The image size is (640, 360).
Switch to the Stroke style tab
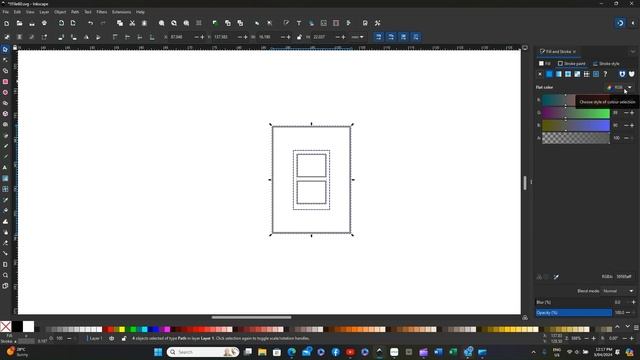pyautogui.click(x=606, y=64)
